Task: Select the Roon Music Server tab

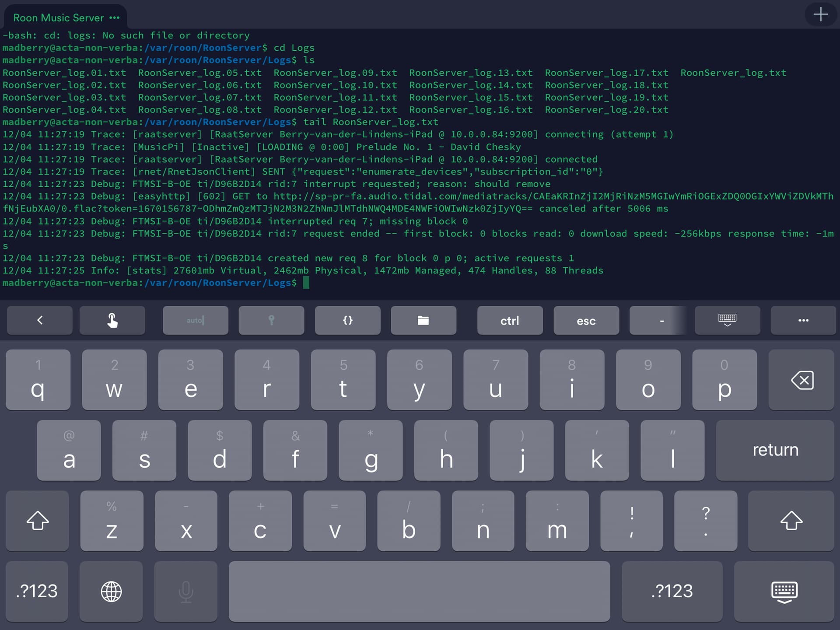Action: point(58,18)
